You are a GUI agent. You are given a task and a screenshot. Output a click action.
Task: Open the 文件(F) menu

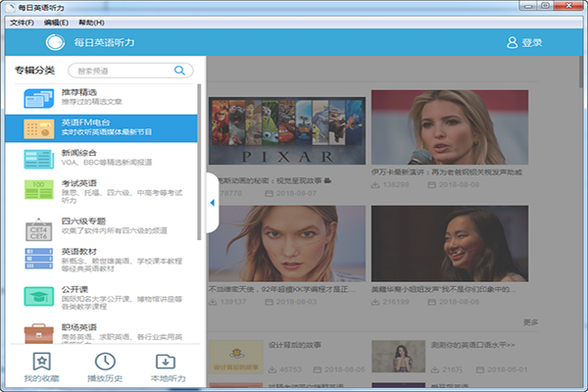[22, 22]
